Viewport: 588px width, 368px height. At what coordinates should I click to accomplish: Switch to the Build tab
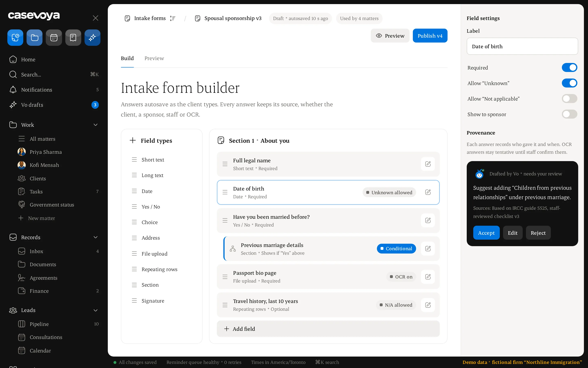point(127,58)
